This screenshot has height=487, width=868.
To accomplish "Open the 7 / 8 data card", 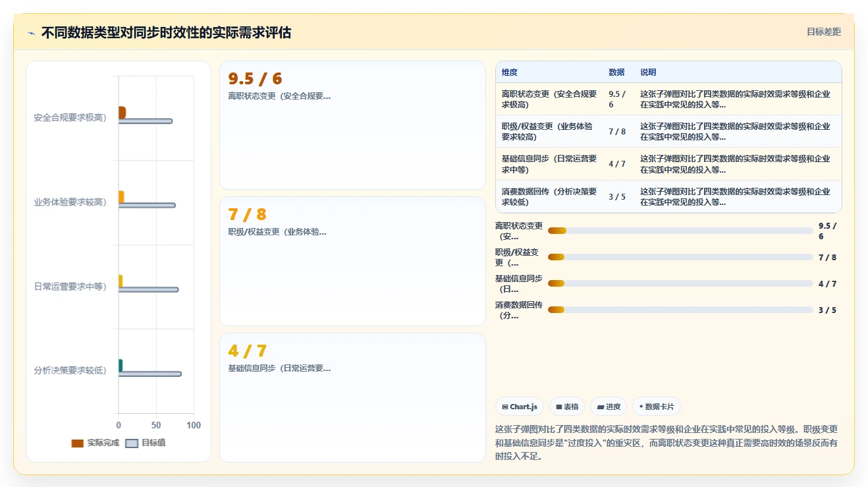I will coord(352,261).
